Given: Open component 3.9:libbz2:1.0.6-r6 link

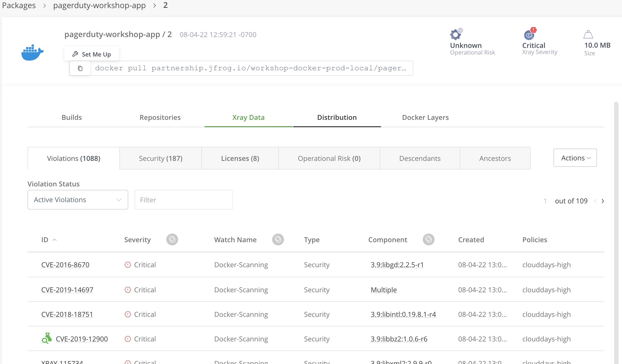Looking at the screenshot, I should click(x=399, y=339).
